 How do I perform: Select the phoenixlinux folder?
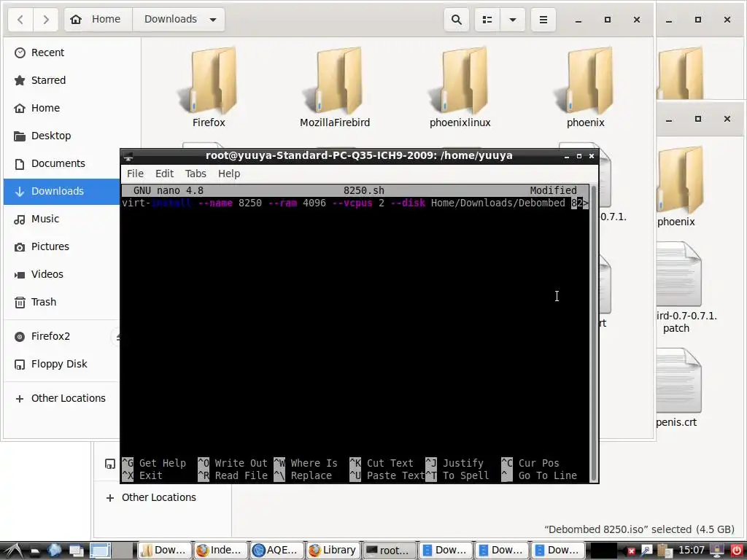click(460, 87)
